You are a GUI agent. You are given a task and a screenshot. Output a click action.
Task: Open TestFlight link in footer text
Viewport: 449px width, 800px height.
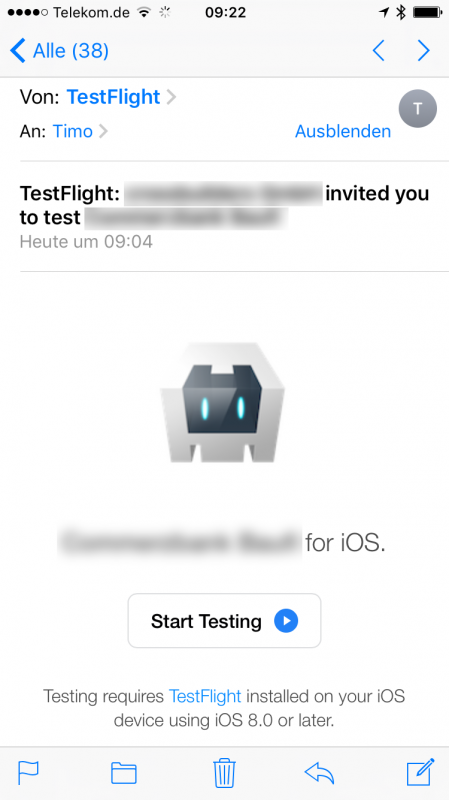tap(205, 696)
